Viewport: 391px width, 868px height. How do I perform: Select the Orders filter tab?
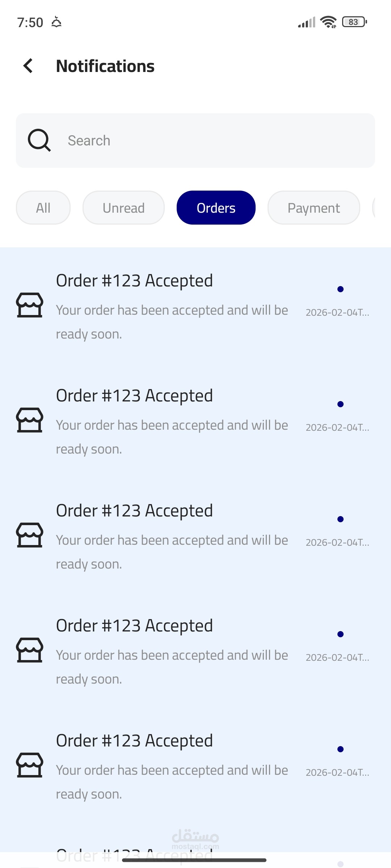point(216,208)
